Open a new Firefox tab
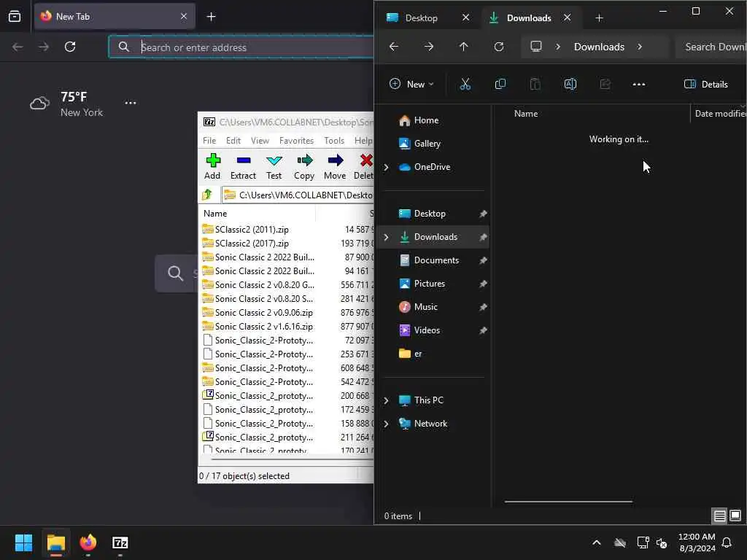 click(x=211, y=17)
